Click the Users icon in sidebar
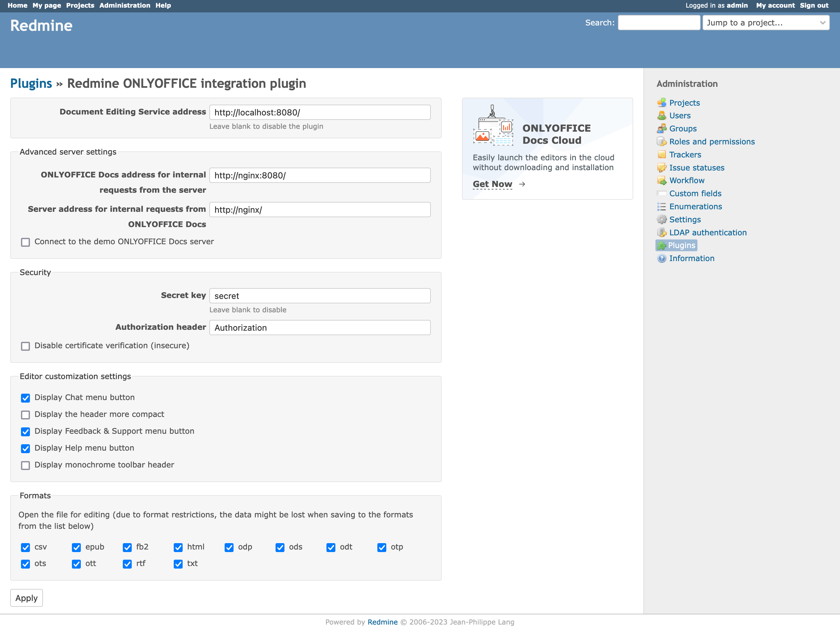This screenshot has height=629, width=840. [x=661, y=115]
